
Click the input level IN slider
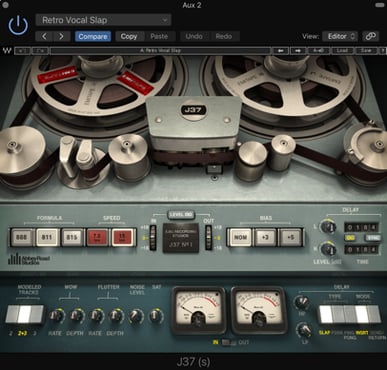pyautogui.click(x=153, y=238)
